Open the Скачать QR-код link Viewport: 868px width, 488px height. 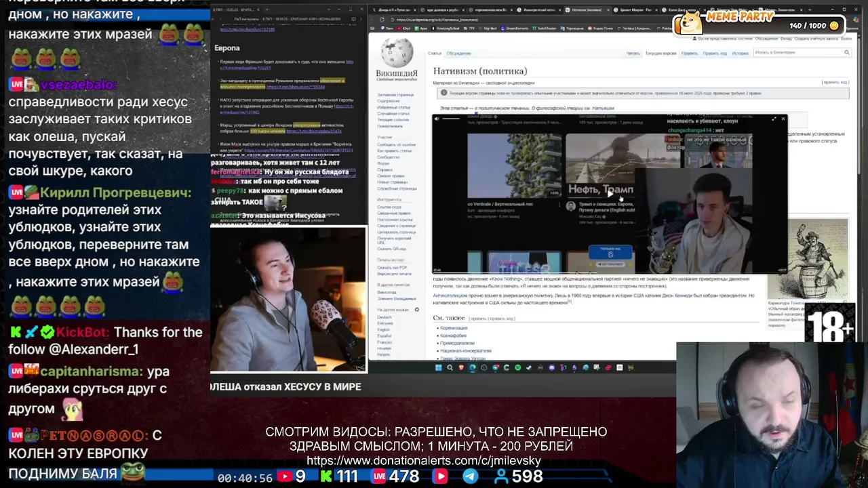(391, 249)
